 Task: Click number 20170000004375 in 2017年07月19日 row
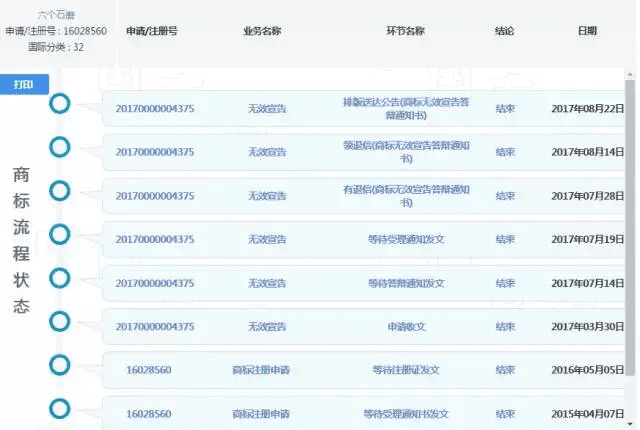pos(155,239)
